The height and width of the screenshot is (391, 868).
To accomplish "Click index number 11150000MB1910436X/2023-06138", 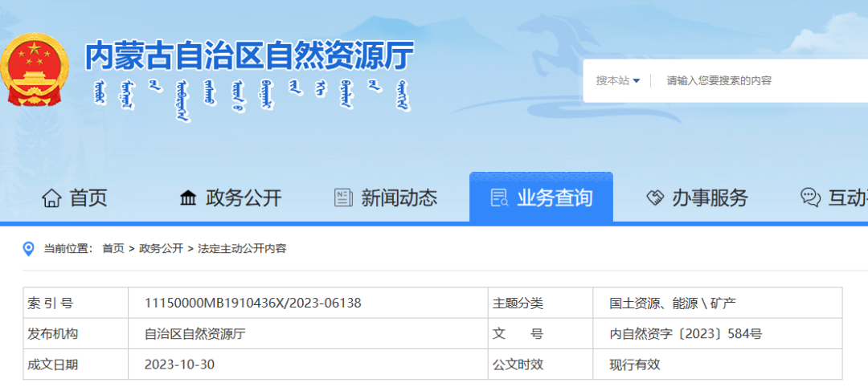I will (x=253, y=303).
